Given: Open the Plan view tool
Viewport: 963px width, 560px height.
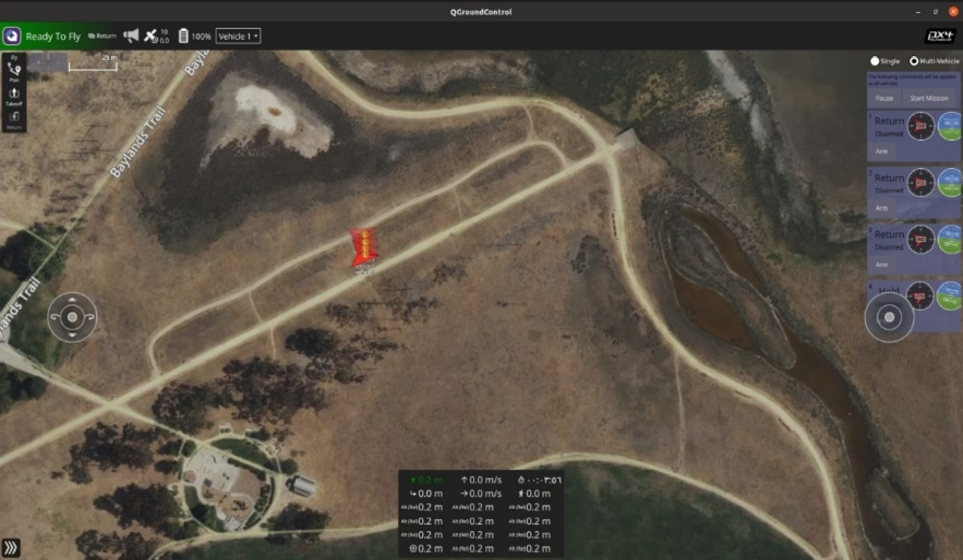Looking at the screenshot, I should (14, 71).
